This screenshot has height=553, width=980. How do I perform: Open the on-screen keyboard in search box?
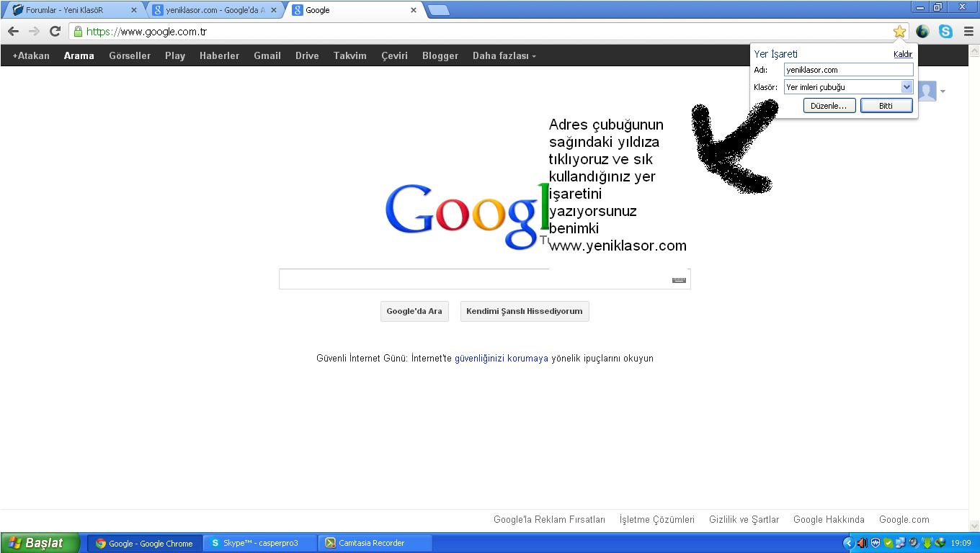(679, 279)
